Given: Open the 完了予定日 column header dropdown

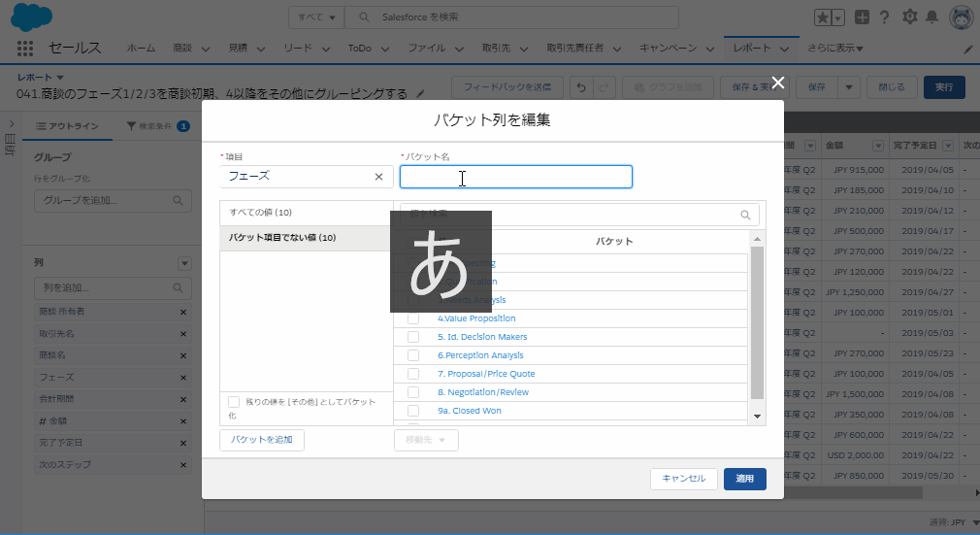Looking at the screenshot, I should [x=948, y=146].
